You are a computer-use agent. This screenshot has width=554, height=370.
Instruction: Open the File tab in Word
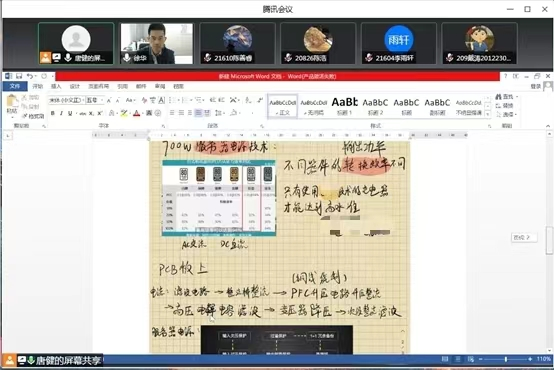point(15,86)
